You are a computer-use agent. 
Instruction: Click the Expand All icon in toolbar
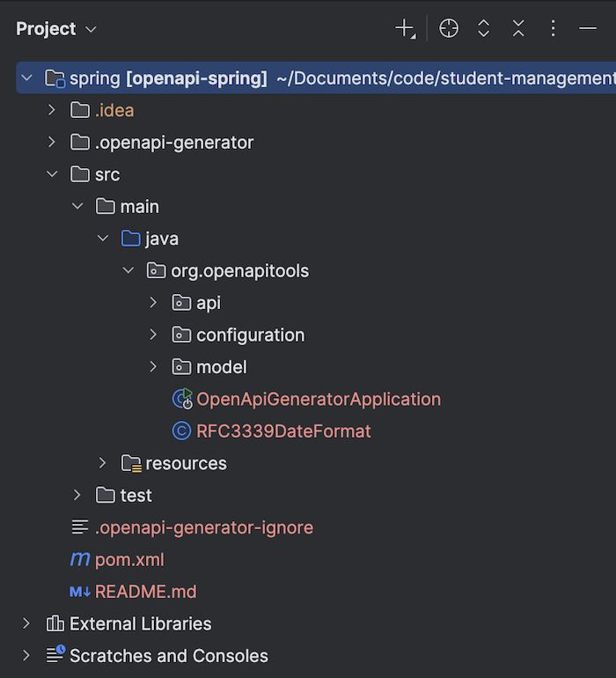tap(483, 29)
